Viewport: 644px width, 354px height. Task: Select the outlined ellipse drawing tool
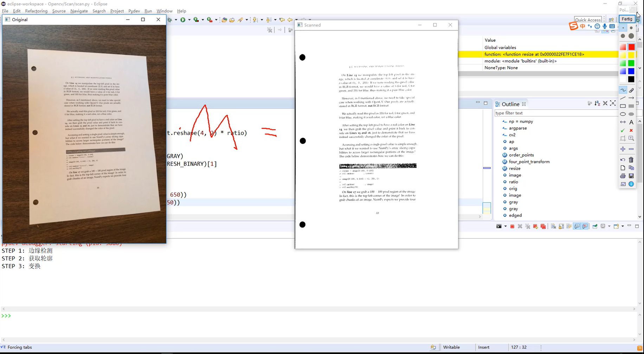coord(623,114)
